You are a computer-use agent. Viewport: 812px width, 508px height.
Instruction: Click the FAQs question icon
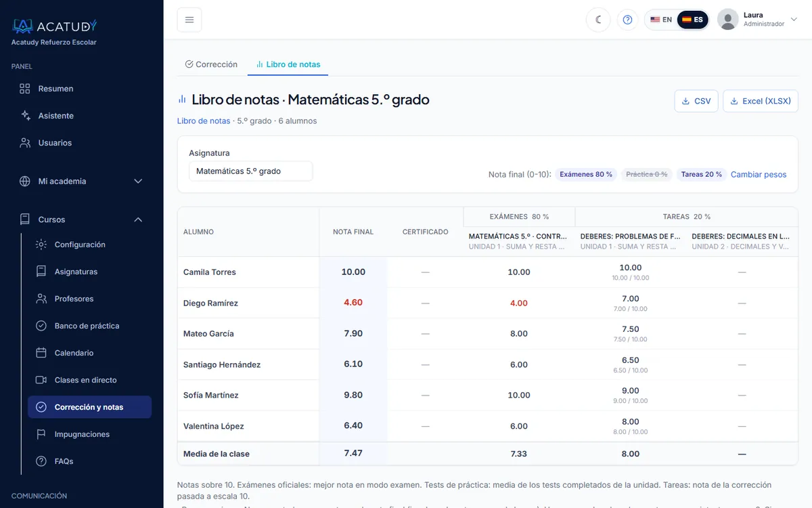[41, 461]
